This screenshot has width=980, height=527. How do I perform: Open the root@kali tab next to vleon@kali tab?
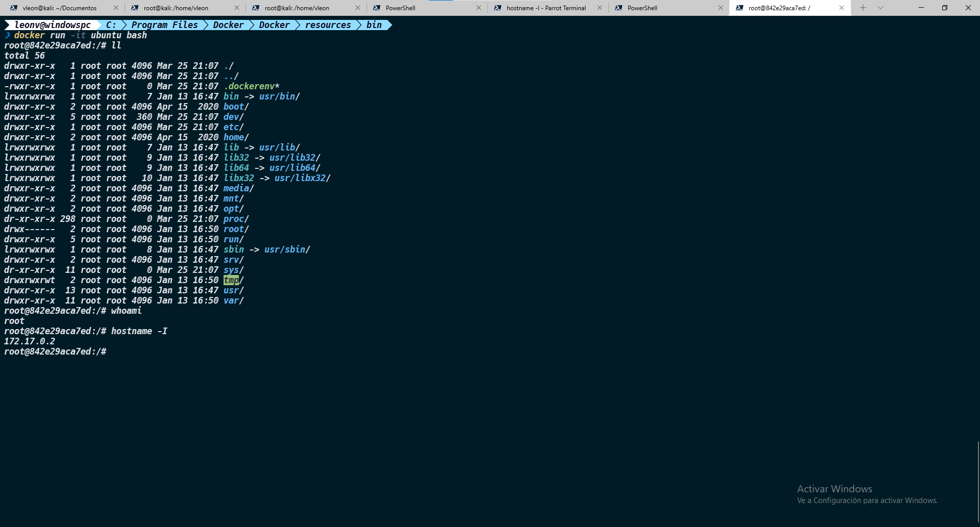pyautogui.click(x=176, y=8)
